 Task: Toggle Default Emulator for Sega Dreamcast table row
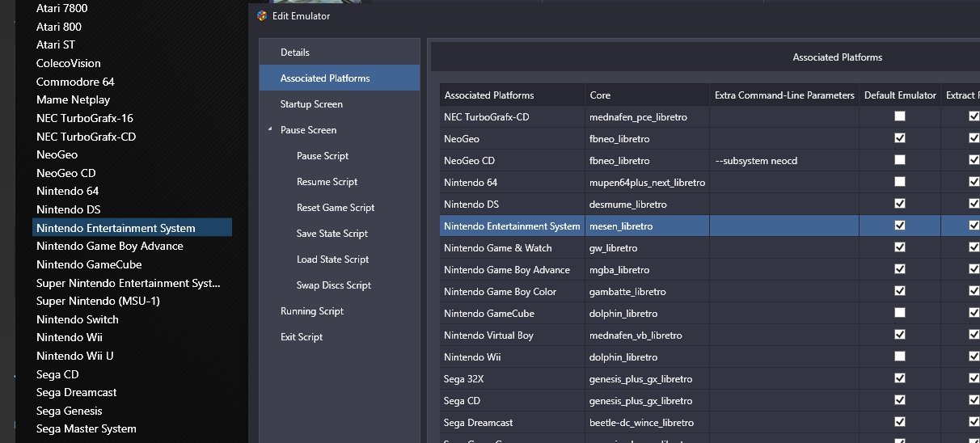pos(900,422)
